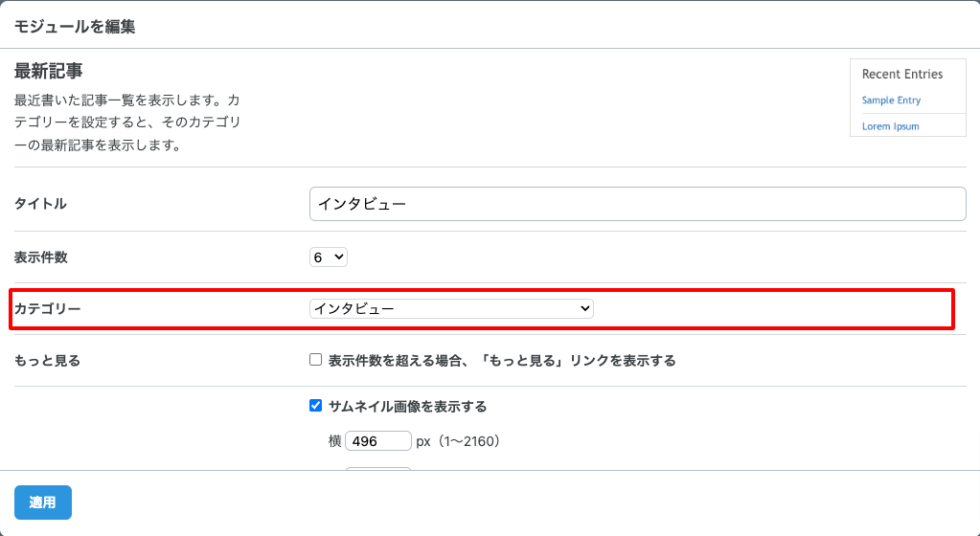
Task: Open the Lorem Ipsum preview link
Action: click(x=890, y=126)
